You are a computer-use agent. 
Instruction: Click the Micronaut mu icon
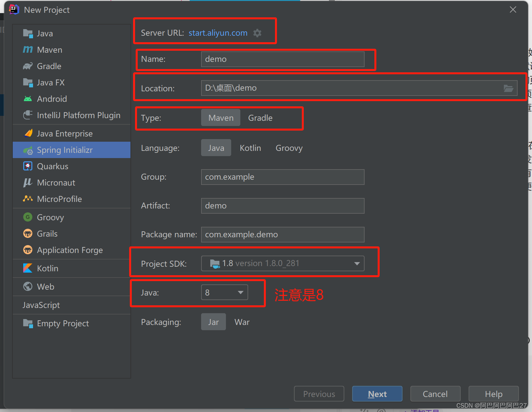pos(28,183)
